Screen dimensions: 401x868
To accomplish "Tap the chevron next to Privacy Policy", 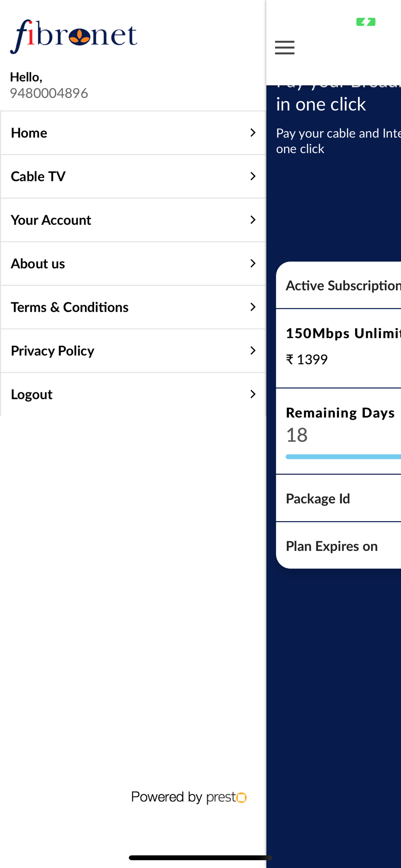I will click(x=253, y=351).
